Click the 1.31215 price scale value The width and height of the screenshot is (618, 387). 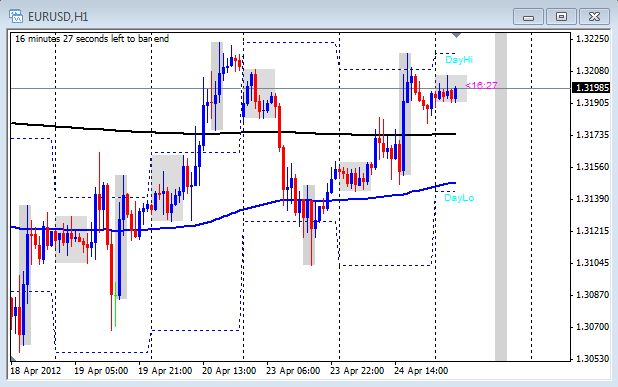click(592, 231)
